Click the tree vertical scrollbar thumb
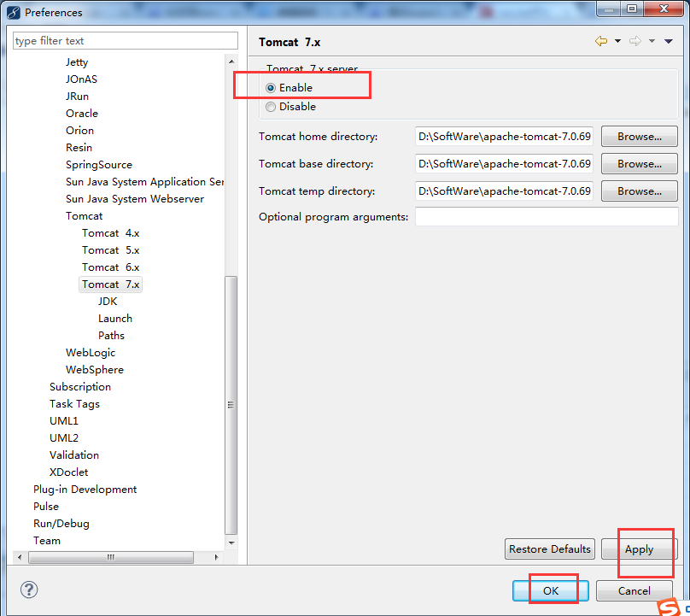 click(x=231, y=405)
